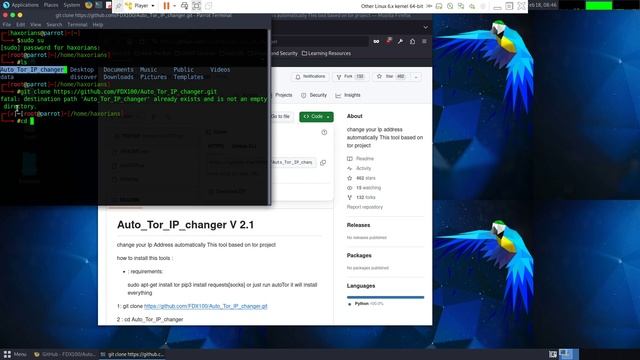The width and height of the screenshot is (640, 360).
Task: Open the 19 watching link
Action: coord(364,188)
